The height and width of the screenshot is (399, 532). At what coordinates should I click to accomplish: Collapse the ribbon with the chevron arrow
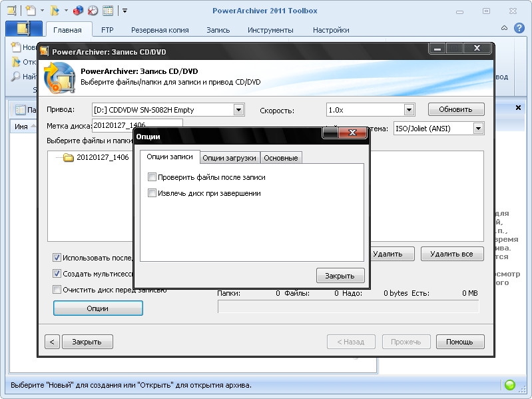click(x=503, y=29)
